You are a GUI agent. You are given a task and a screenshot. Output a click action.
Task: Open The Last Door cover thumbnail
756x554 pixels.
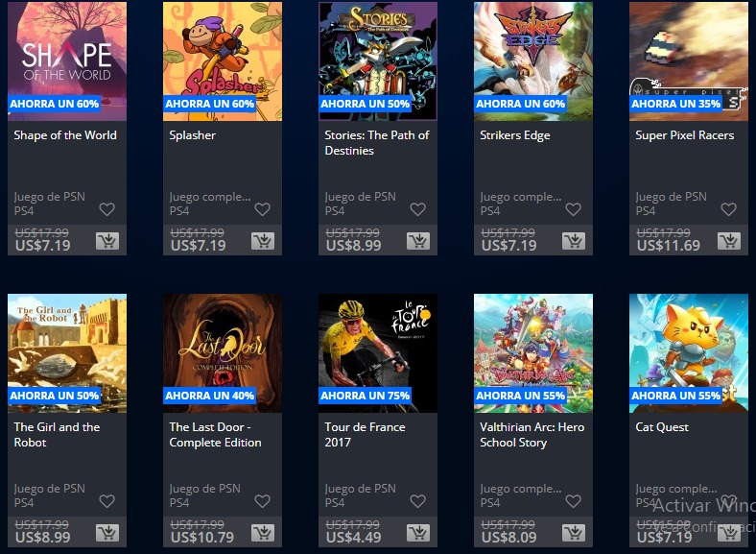pos(223,353)
